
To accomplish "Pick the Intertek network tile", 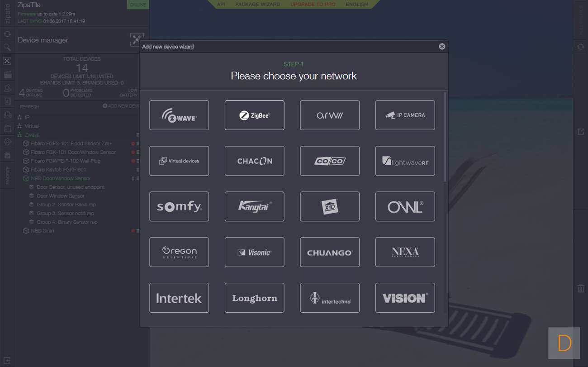I will click(x=179, y=298).
